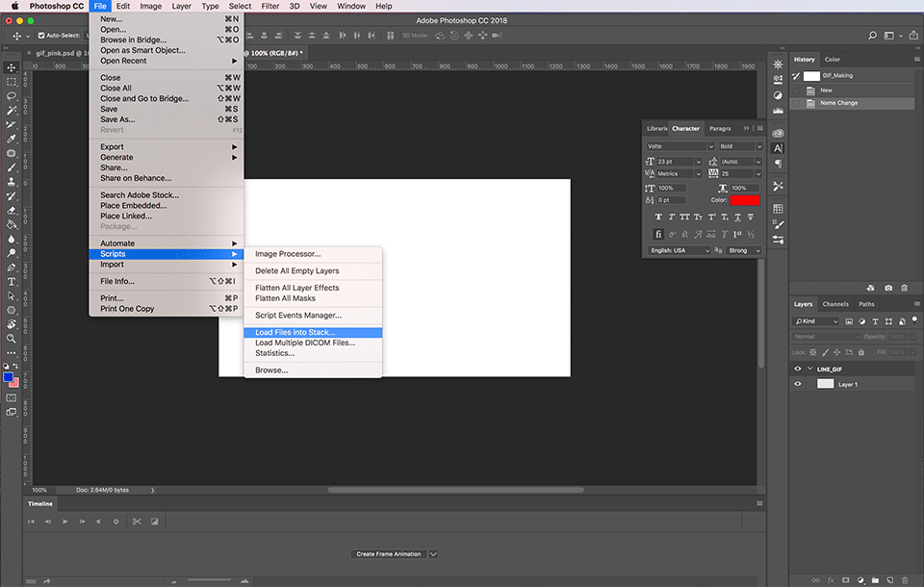Open the font style Bold dropdown
The image size is (924, 587).
(740, 146)
